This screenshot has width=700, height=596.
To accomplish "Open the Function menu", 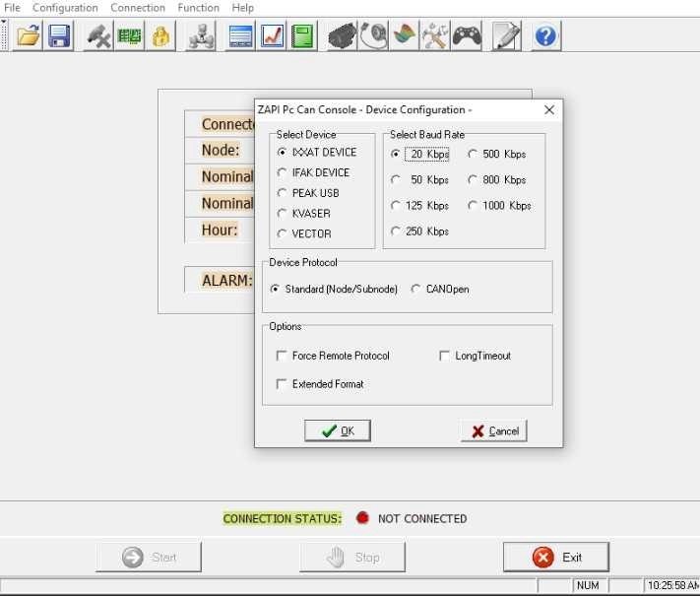I will click(x=199, y=8).
